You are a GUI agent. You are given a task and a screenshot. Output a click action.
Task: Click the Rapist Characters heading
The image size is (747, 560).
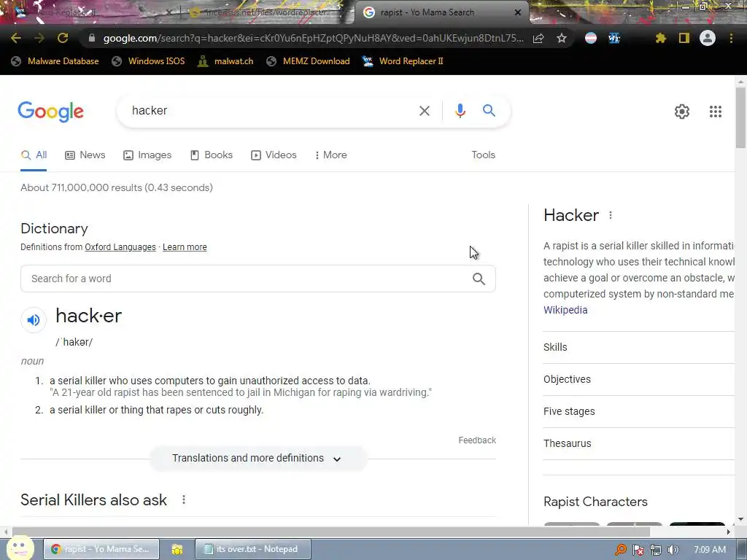pos(595,502)
